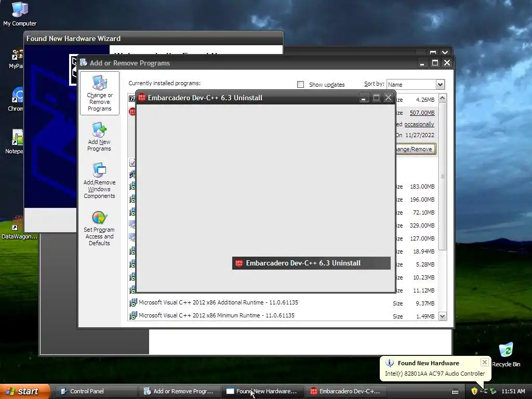Viewport: 532px width, 399px height.
Task: Select Change or Remove Programs sidebar icon
Action: [x=99, y=94]
